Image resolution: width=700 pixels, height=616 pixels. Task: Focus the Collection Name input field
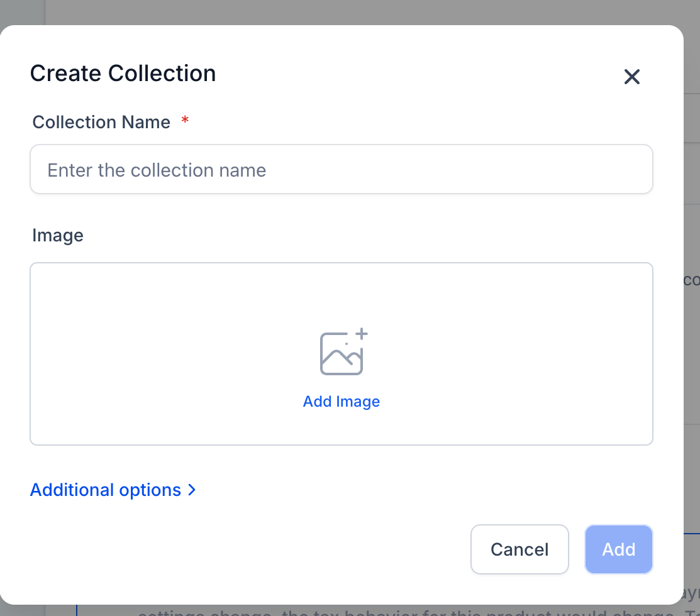pos(342,169)
